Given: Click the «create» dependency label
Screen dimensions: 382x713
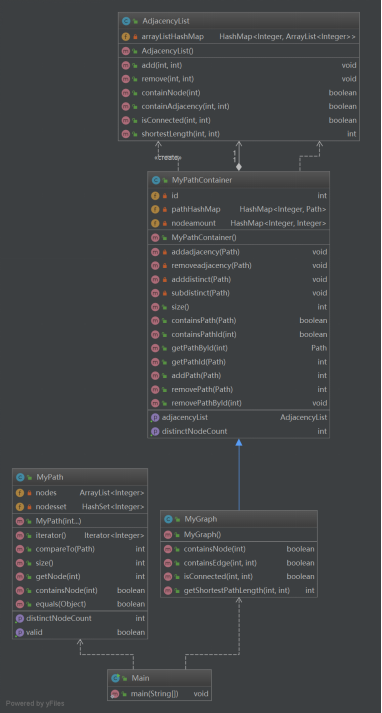Looking at the screenshot, I should point(168,157).
